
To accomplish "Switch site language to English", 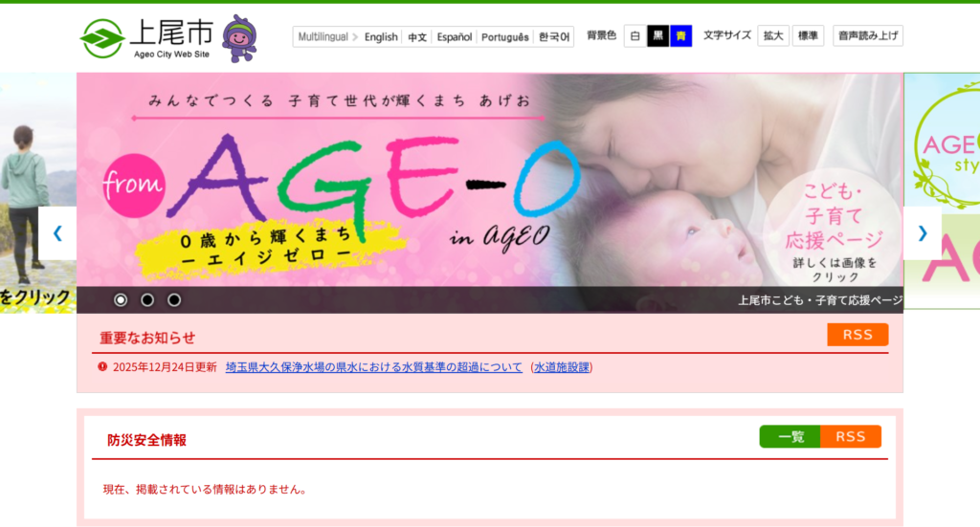I will 381,37.
